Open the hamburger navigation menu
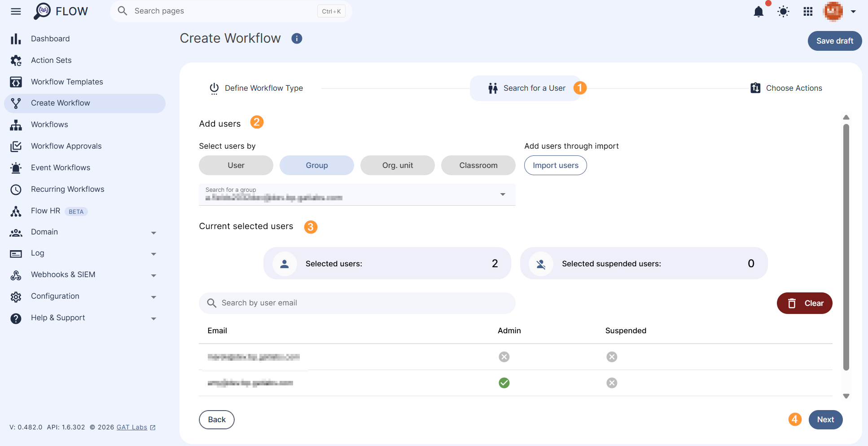 click(x=16, y=11)
